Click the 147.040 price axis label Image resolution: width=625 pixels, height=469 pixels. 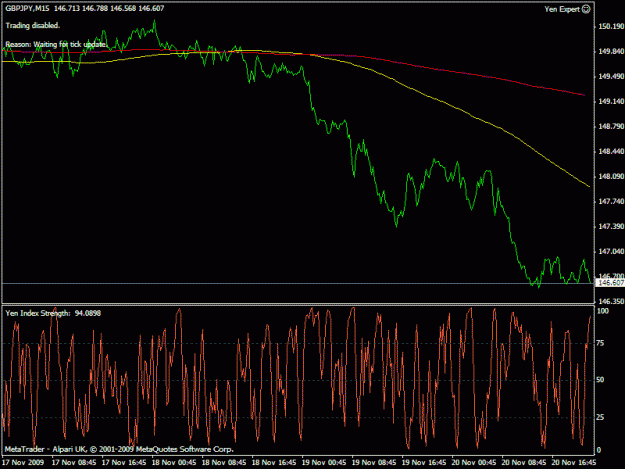[x=611, y=251]
